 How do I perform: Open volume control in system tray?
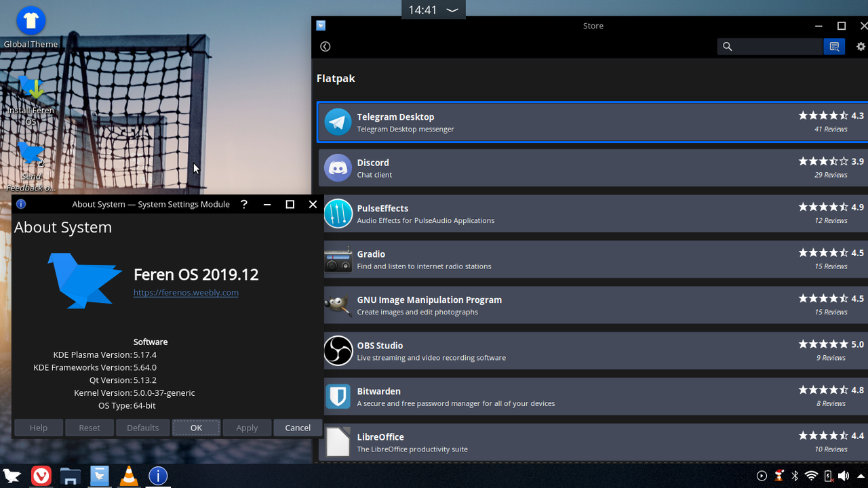(844, 476)
